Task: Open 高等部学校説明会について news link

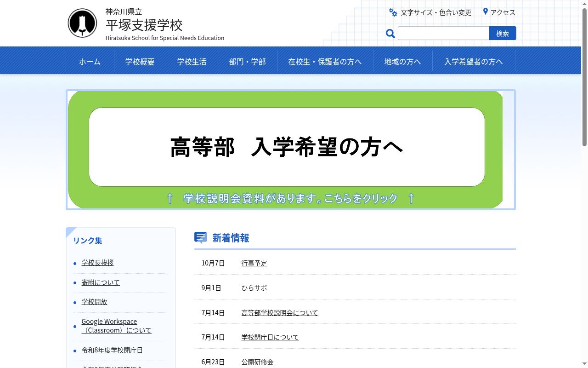Action: pos(280,313)
